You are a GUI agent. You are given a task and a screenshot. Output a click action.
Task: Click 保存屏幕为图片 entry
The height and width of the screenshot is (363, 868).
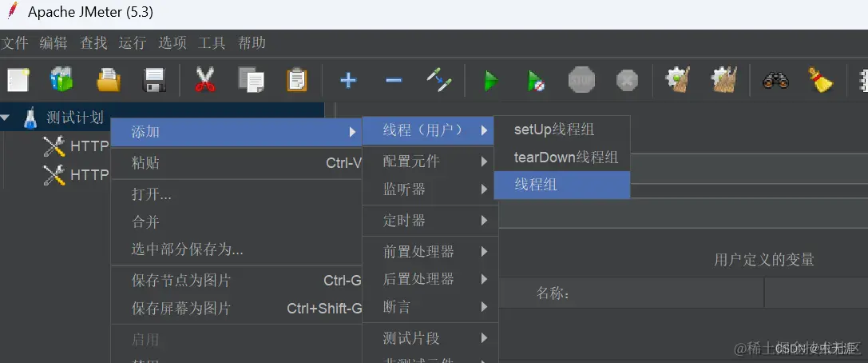tap(237, 308)
